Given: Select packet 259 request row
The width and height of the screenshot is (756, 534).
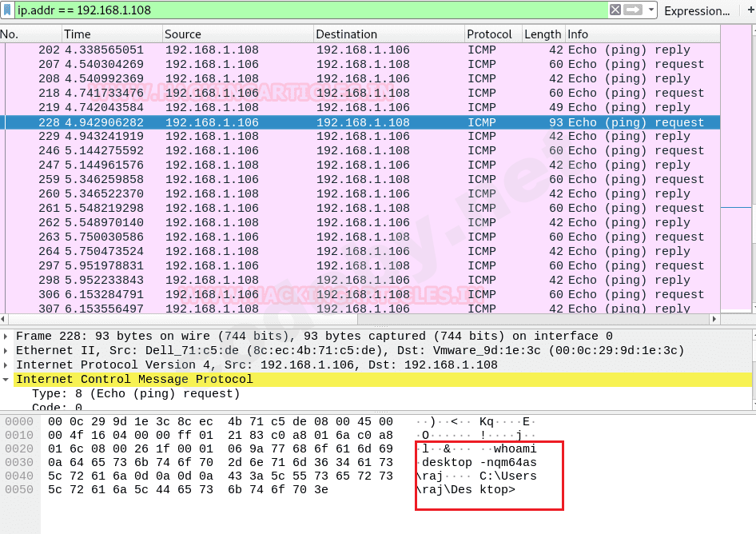Looking at the screenshot, I should coord(361,179).
